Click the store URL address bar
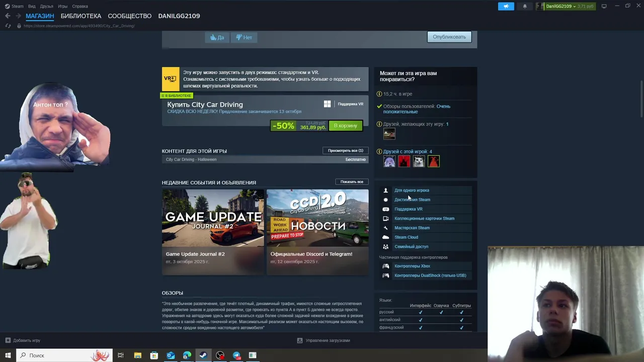The width and height of the screenshot is (644, 362). (x=79, y=26)
